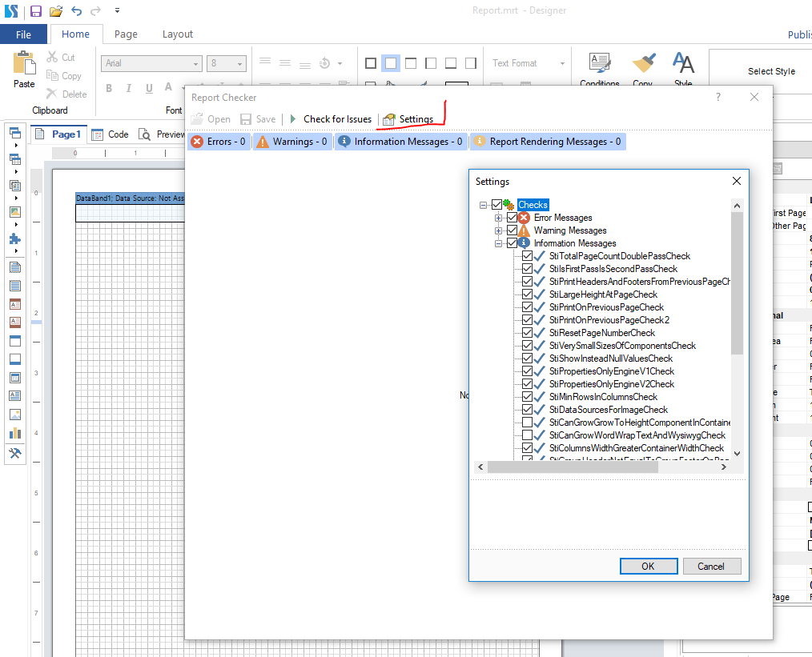
Task: Click the Paste clipboard icon
Action: (24, 63)
